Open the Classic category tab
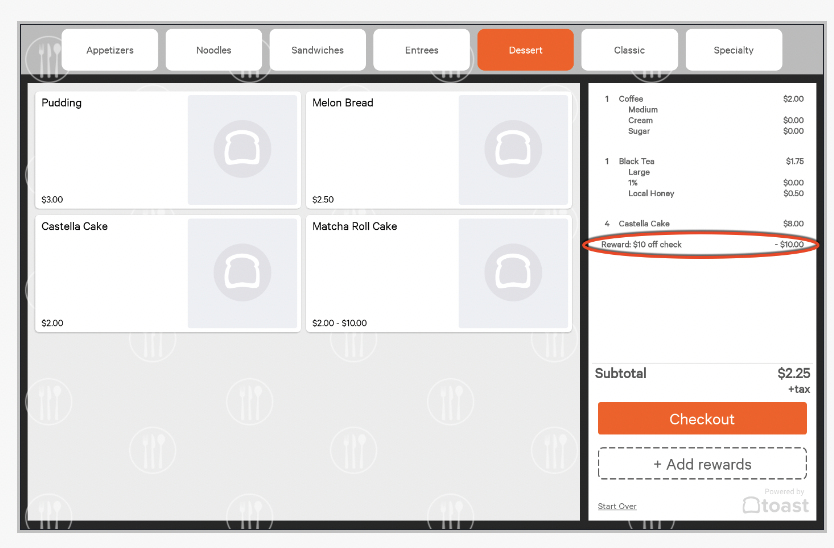 point(629,50)
